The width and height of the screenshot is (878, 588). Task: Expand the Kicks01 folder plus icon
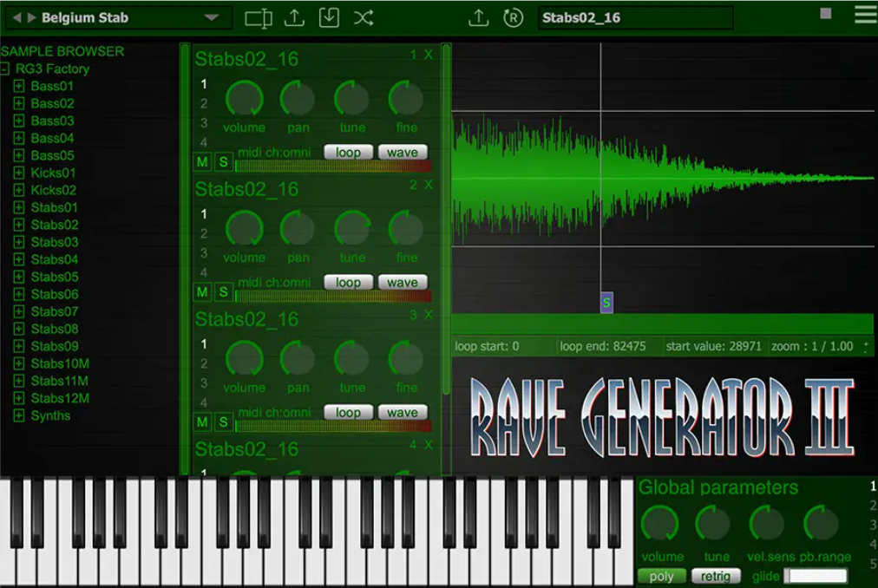pyautogui.click(x=18, y=173)
